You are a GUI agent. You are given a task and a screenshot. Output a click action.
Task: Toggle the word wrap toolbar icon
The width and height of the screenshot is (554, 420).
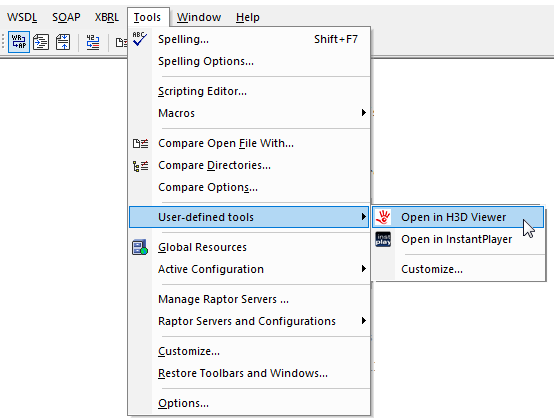[x=19, y=42]
